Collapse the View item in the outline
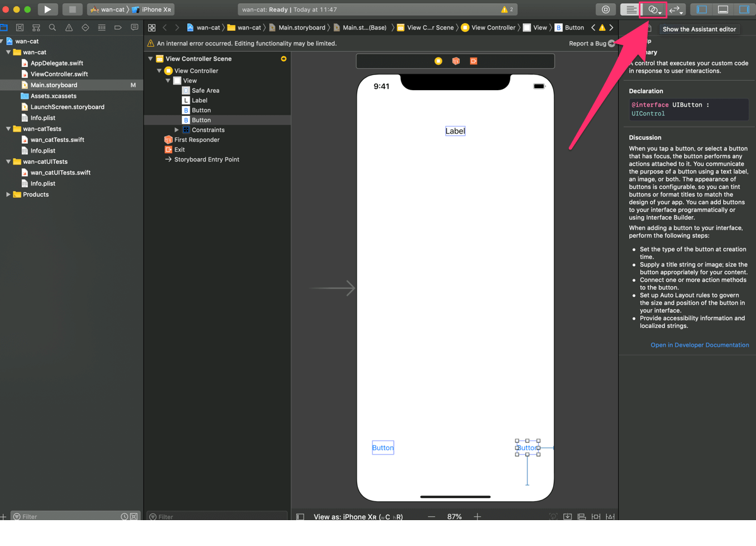The height and width of the screenshot is (546, 756). pyautogui.click(x=168, y=81)
